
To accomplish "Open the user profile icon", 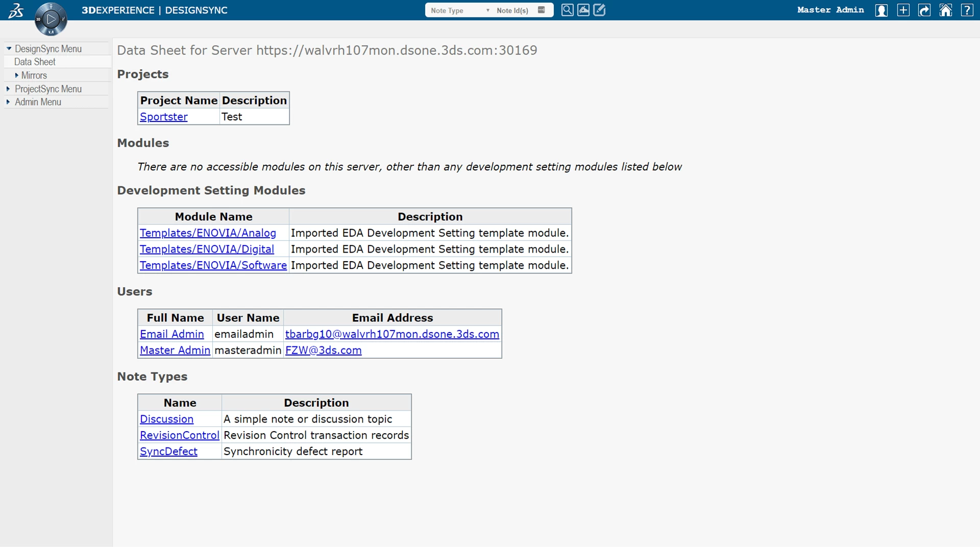I will click(881, 10).
